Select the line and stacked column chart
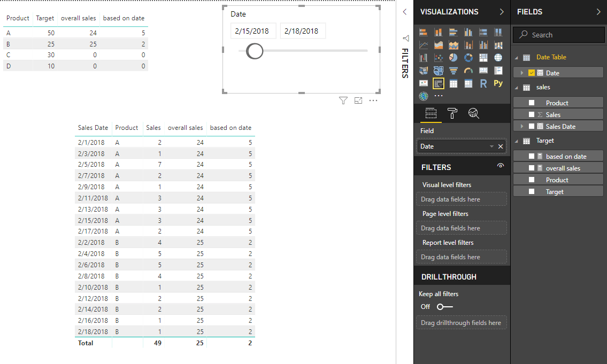607x364 pixels. click(x=468, y=45)
